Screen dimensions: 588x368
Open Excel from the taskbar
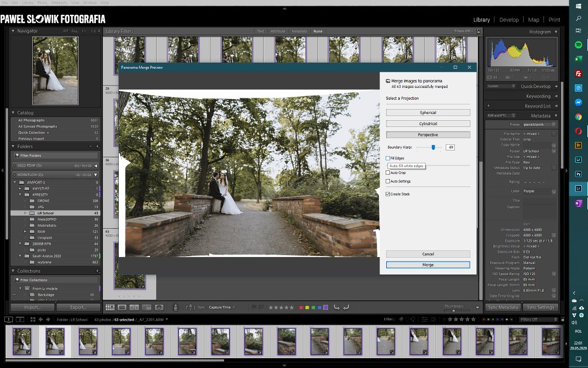578,59
